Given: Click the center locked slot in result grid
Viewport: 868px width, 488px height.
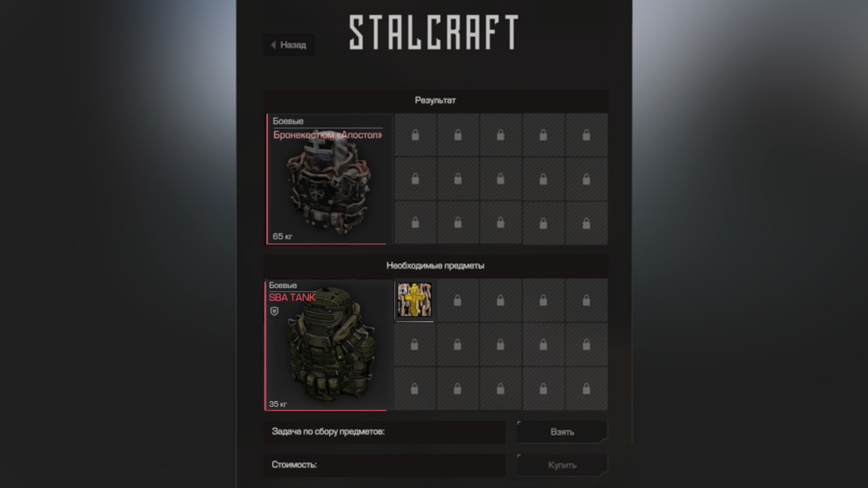Looking at the screenshot, I should pyautogui.click(x=500, y=179).
